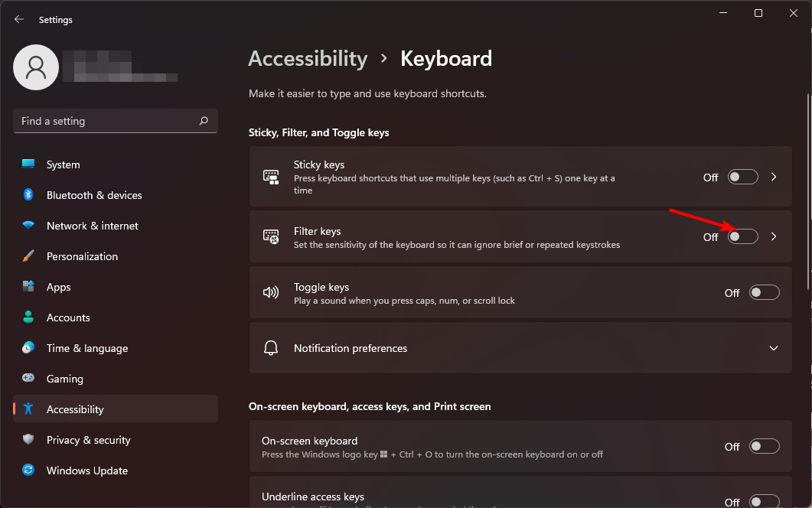This screenshot has width=812, height=508.
Task: Click the Find a setting search box
Action: coord(116,121)
